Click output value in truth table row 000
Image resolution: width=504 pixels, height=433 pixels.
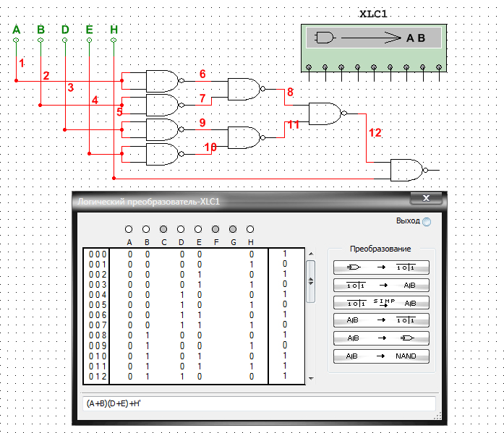tap(285, 254)
